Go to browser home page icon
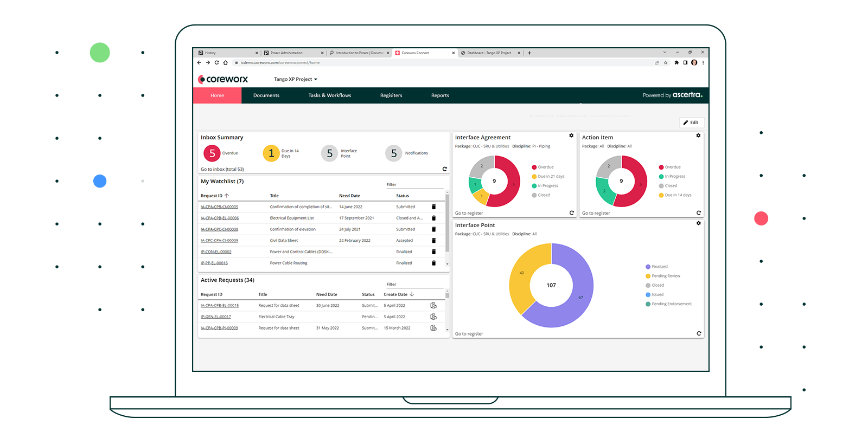 point(226,62)
